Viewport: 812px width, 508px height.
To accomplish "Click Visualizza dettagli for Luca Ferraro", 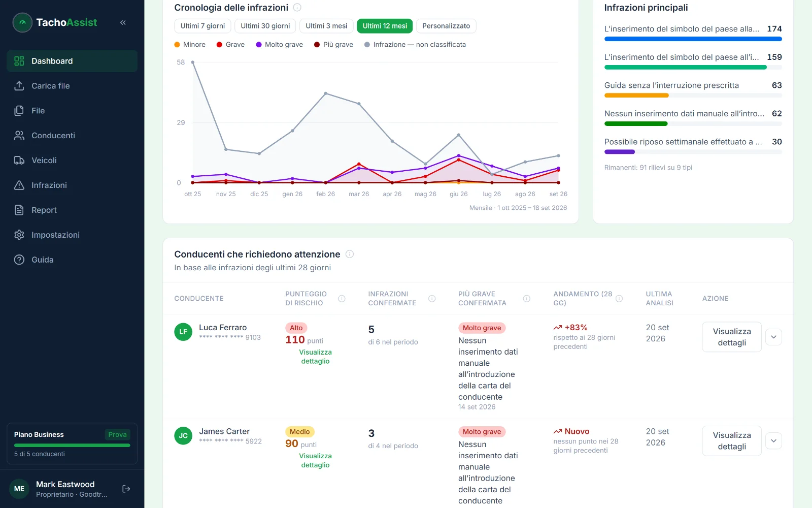I will point(732,337).
